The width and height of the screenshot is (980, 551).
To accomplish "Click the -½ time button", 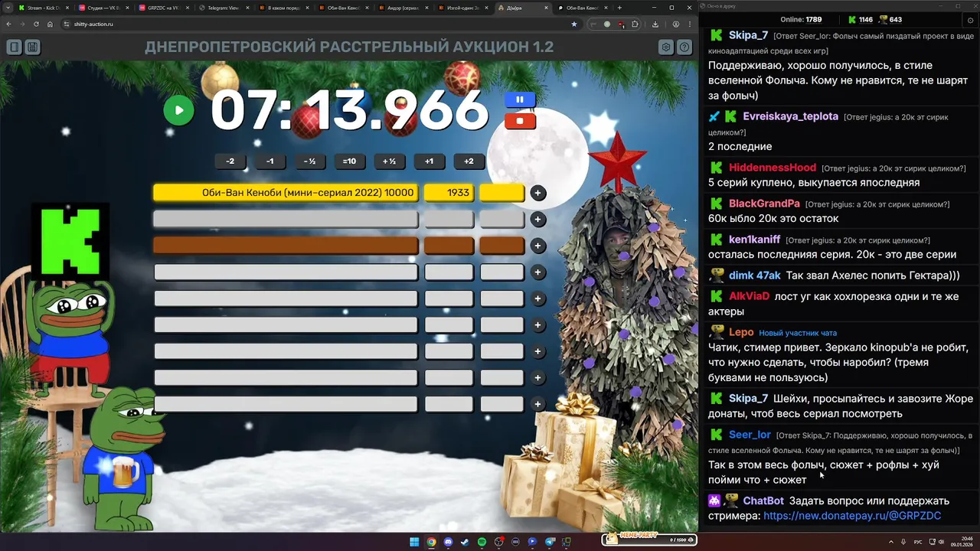I will coord(309,161).
